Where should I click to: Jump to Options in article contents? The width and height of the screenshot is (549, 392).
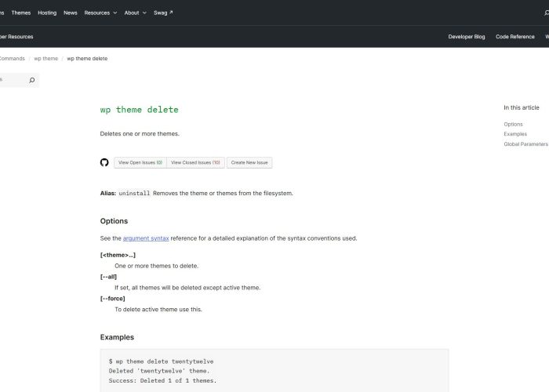[x=513, y=124]
